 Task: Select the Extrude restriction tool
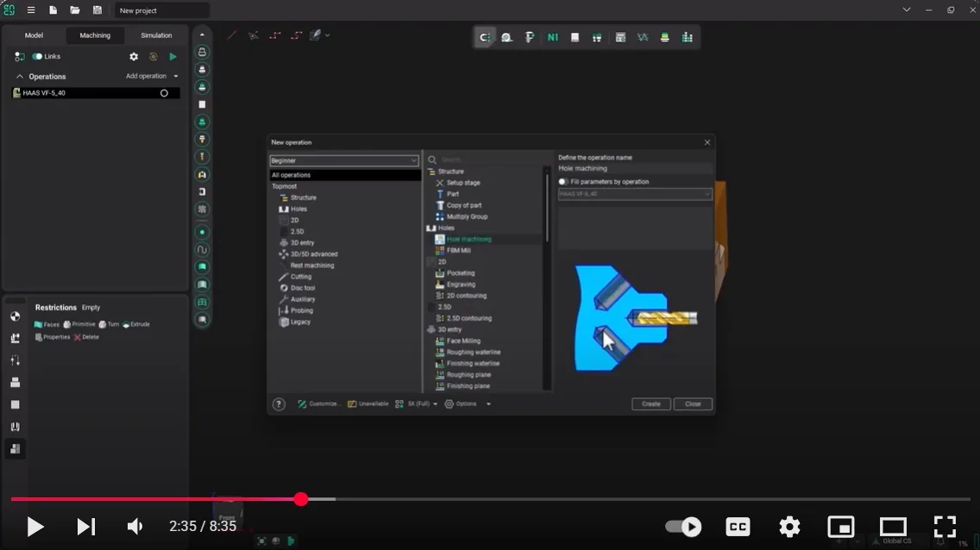point(136,325)
